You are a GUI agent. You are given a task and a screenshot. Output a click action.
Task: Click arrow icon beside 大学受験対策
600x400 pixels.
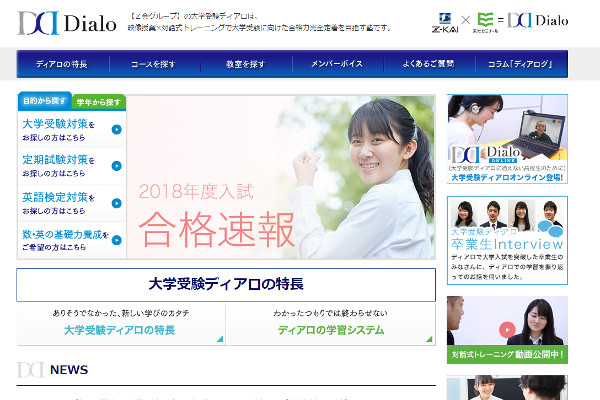click(x=116, y=129)
